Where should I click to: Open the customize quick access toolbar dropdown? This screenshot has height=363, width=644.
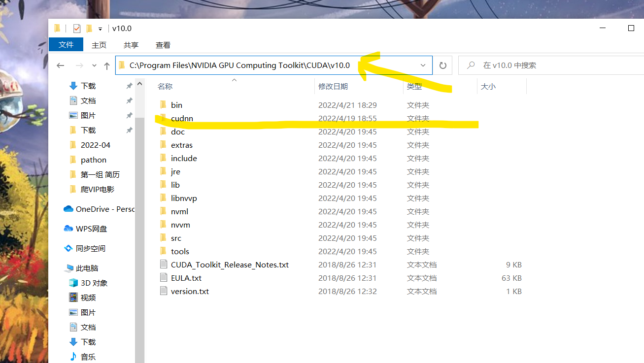tap(100, 29)
